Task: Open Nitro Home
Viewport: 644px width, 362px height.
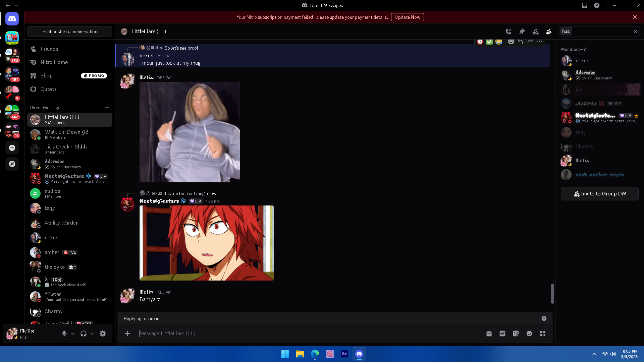Action: click(x=70, y=62)
